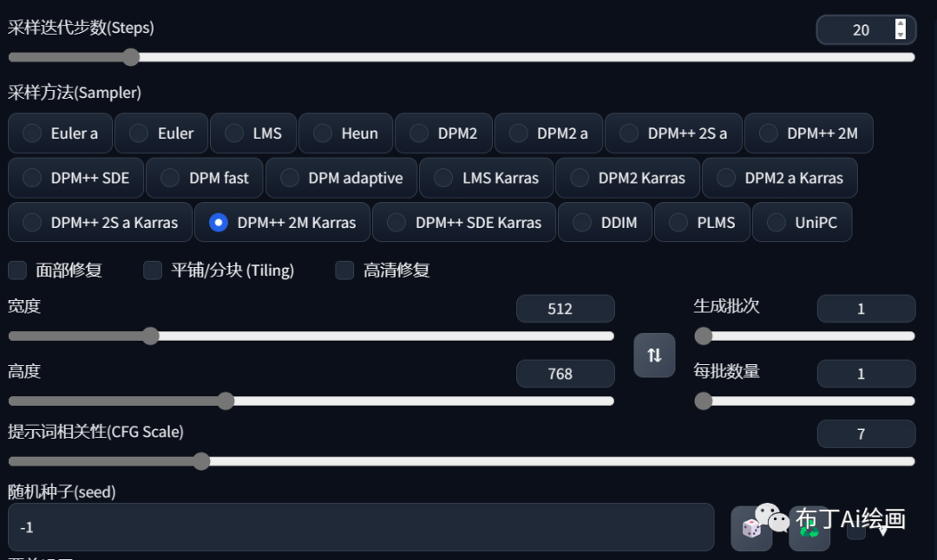Click the seed input field showing -1
937x560 pixels.
tap(360, 527)
